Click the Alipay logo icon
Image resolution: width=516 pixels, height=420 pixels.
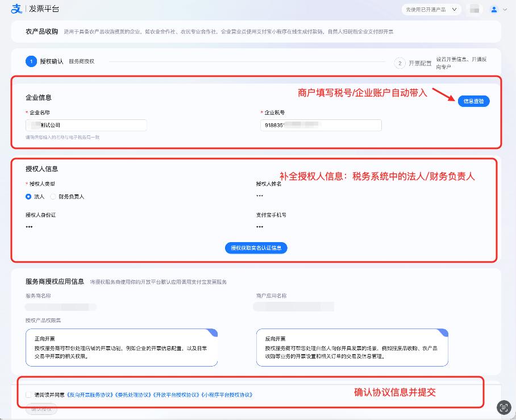coord(16,9)
